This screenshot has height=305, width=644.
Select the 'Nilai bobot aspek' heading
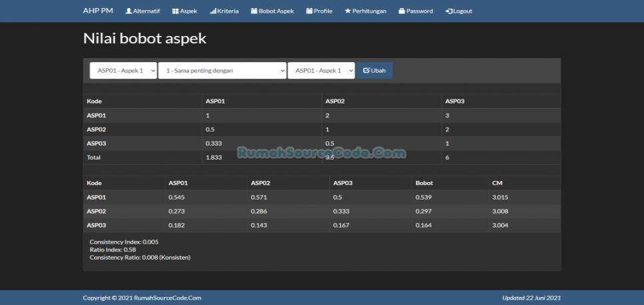[145, 39]
